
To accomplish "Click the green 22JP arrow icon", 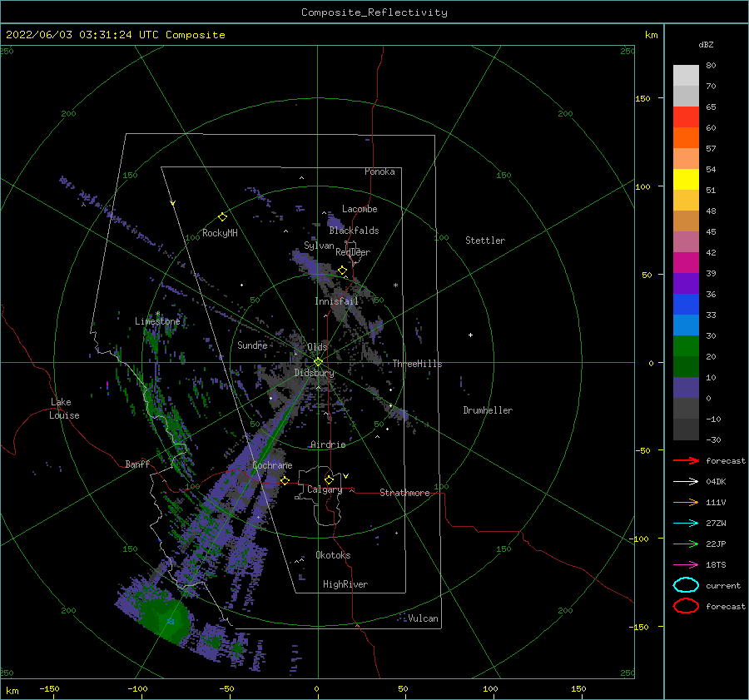I will click(x=686, y=544).
